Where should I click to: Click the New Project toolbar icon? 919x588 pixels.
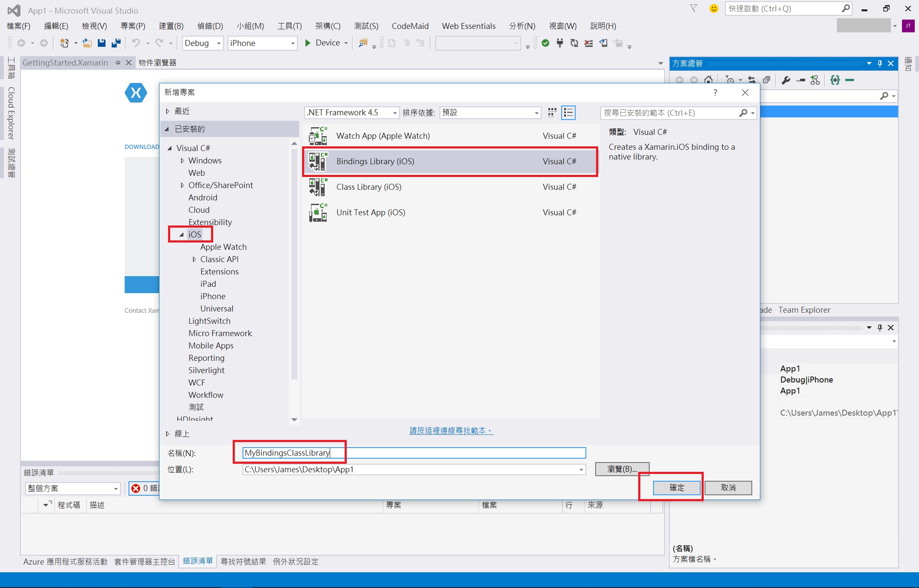[x=64, y=43]
